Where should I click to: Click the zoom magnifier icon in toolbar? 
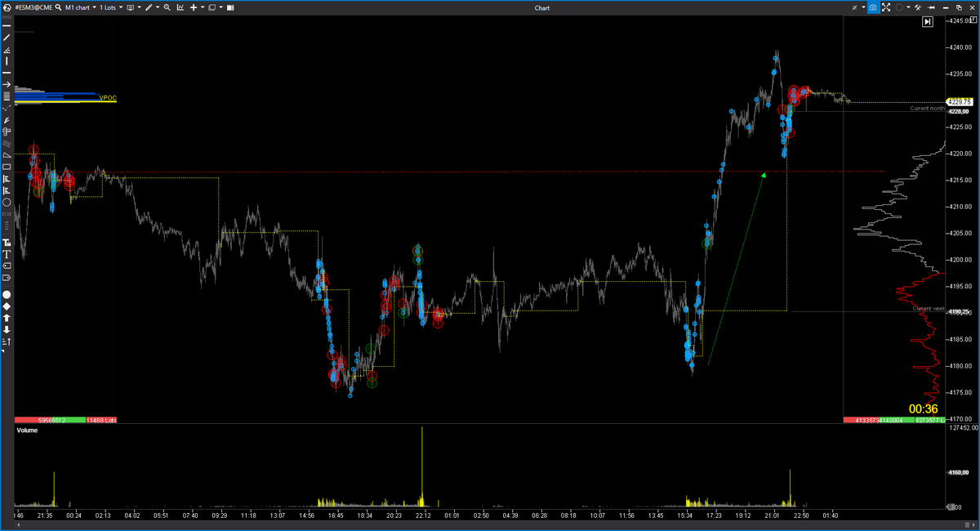coord(167,7)
